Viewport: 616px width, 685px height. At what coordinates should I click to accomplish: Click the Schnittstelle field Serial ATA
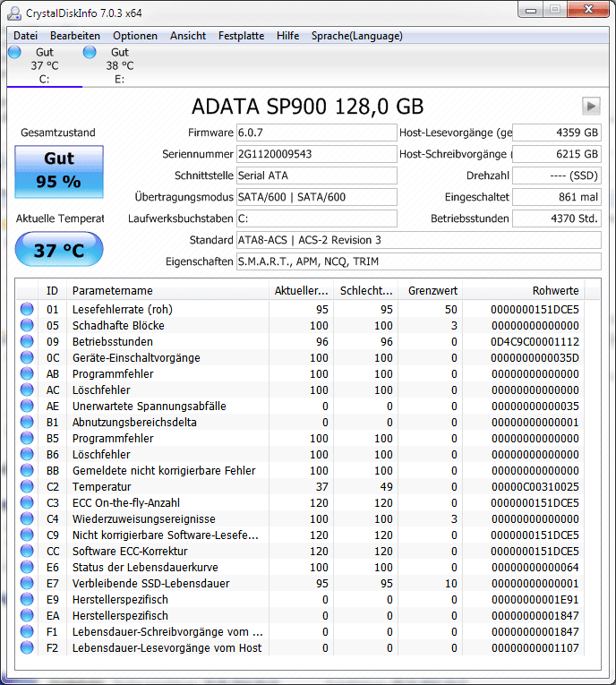point(317,176)
